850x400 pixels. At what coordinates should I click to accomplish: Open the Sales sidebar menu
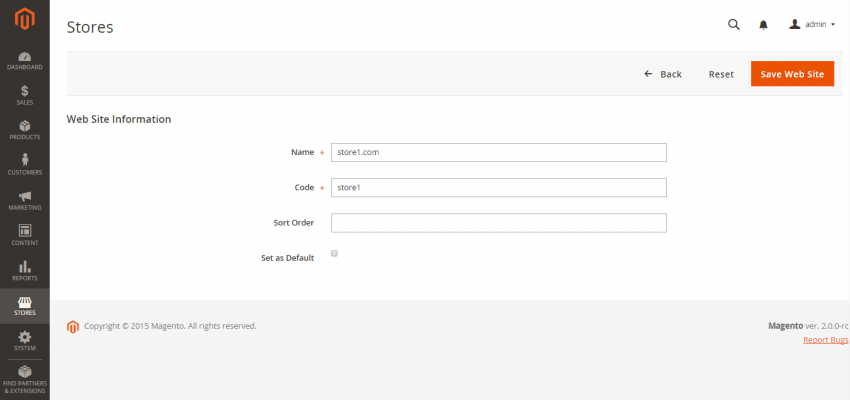click(24, 95)
